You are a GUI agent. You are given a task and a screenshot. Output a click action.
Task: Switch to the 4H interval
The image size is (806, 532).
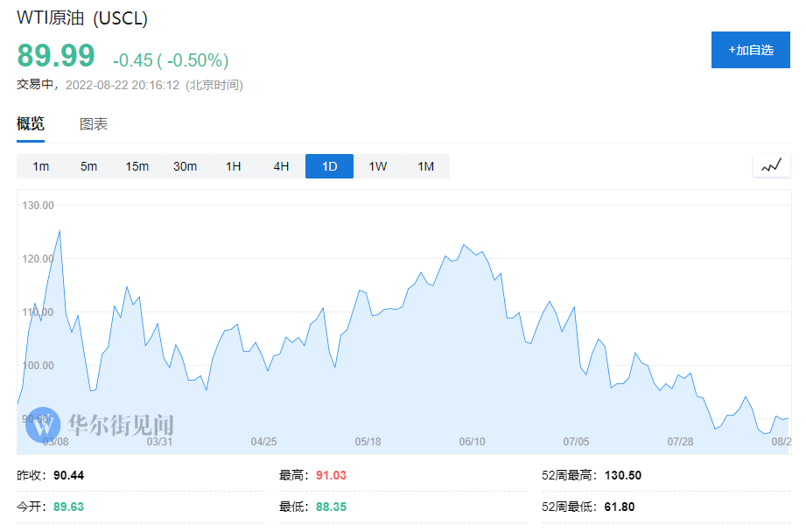click(x=281, y=166)
